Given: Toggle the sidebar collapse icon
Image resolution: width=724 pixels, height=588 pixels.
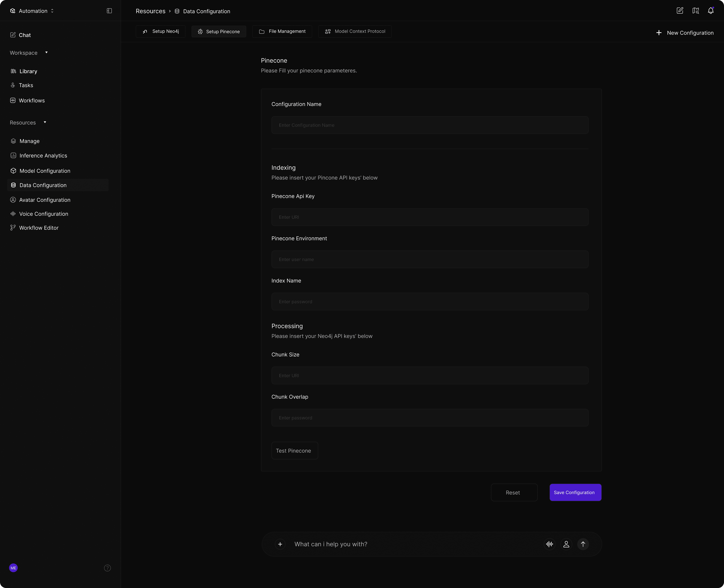Looking at the screenshot, I should point(109,11).
